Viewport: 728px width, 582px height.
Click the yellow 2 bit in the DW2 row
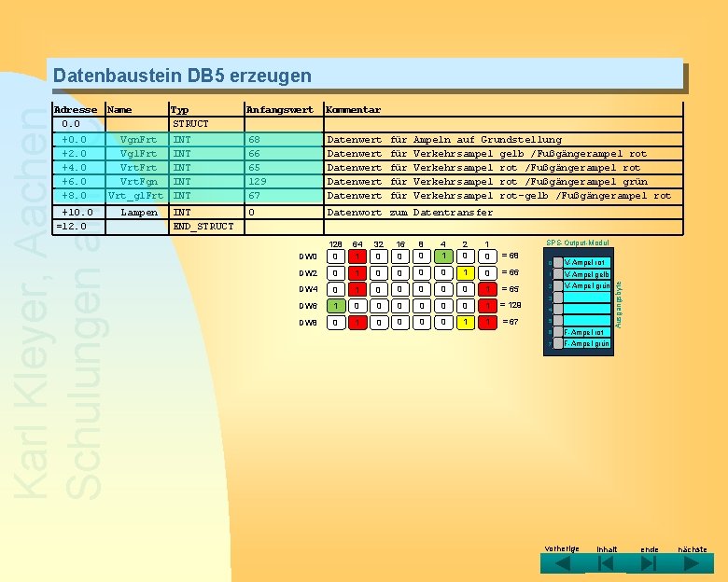tap(465, 273)
